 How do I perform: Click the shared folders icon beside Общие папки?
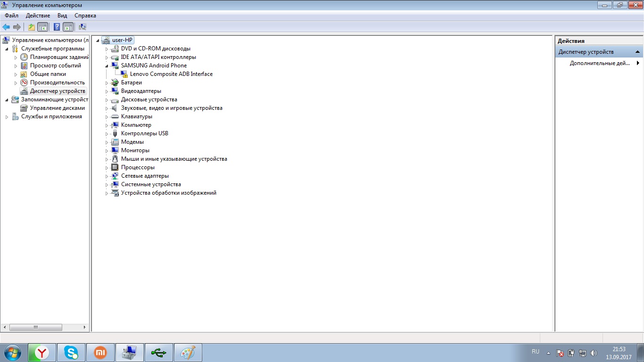point(24,74)
